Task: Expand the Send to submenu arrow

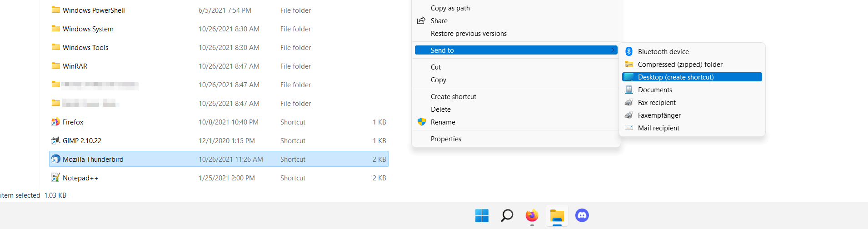Action: point(613,50)
